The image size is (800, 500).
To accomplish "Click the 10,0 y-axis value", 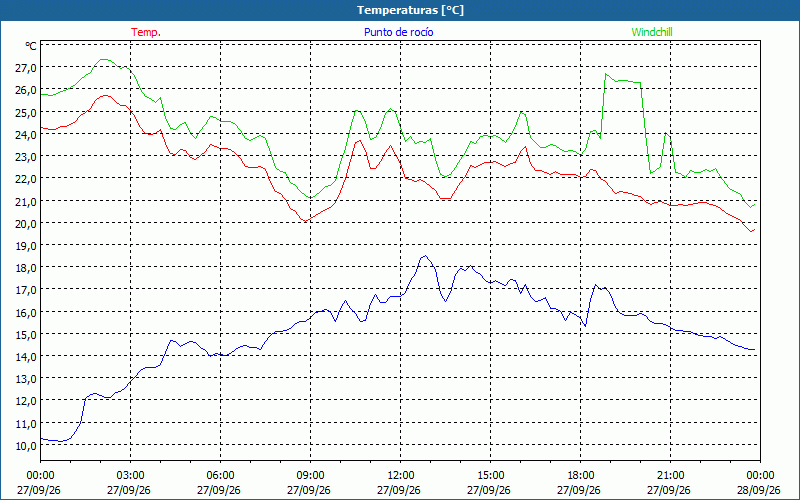I will 26,445.
